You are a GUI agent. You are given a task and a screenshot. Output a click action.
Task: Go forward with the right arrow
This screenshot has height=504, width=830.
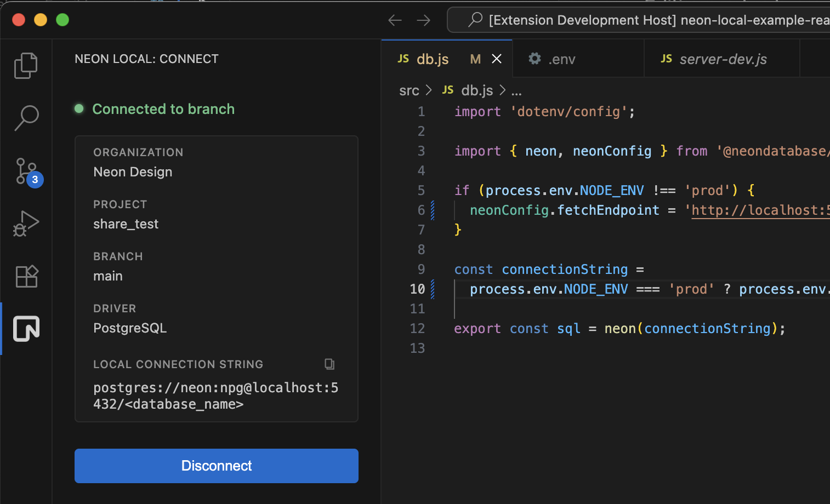(x=424, y=21)
